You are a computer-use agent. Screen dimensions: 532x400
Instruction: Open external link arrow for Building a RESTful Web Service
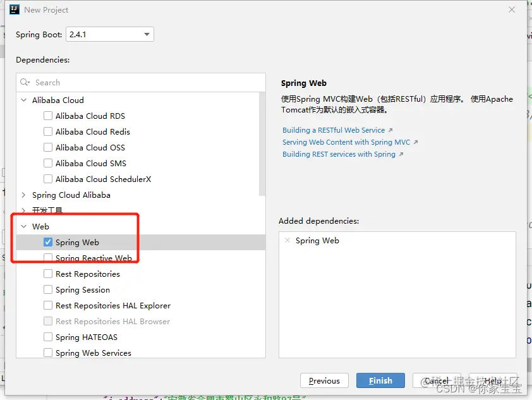coord(390,130)
